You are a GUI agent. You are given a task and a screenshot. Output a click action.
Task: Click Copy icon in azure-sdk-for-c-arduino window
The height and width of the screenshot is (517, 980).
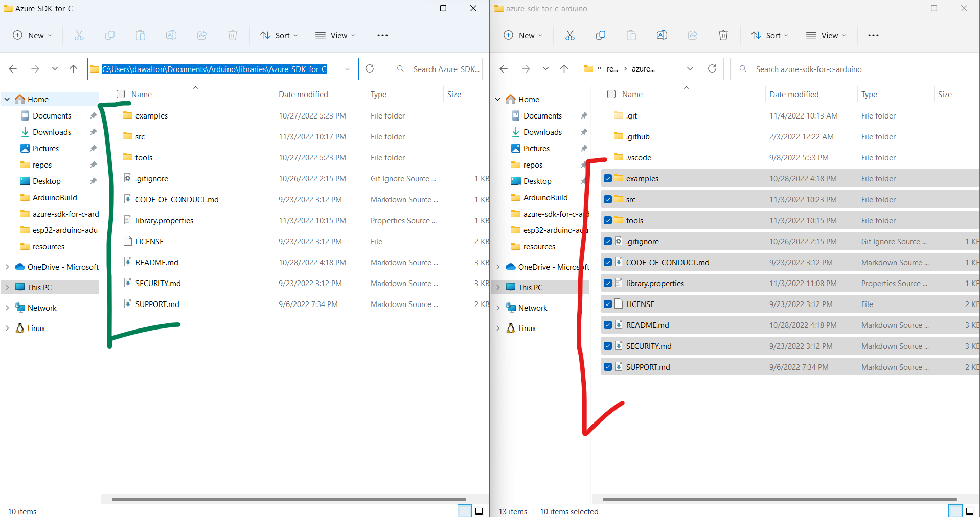tap(601, 35)
